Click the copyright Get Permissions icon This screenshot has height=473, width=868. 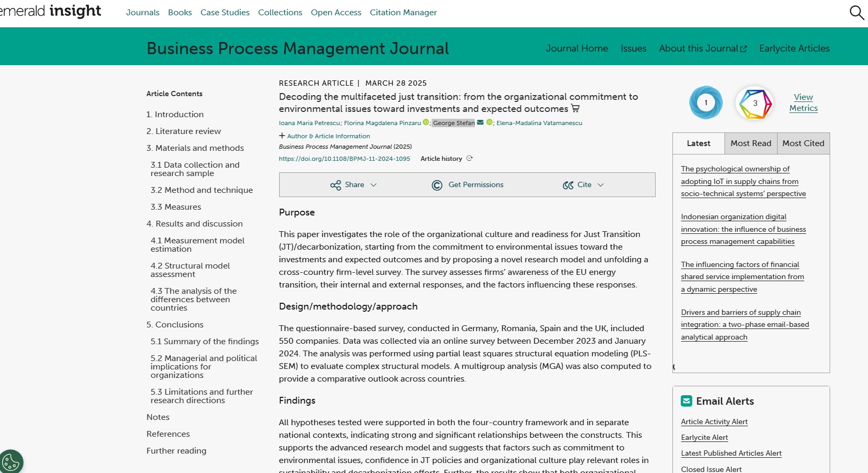tap(437, 185)
